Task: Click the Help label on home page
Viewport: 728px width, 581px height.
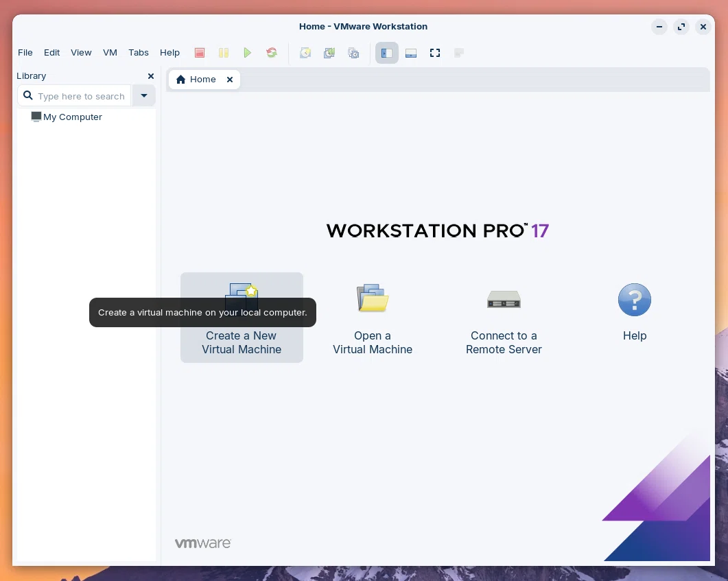Action: (x=635, y=335)
